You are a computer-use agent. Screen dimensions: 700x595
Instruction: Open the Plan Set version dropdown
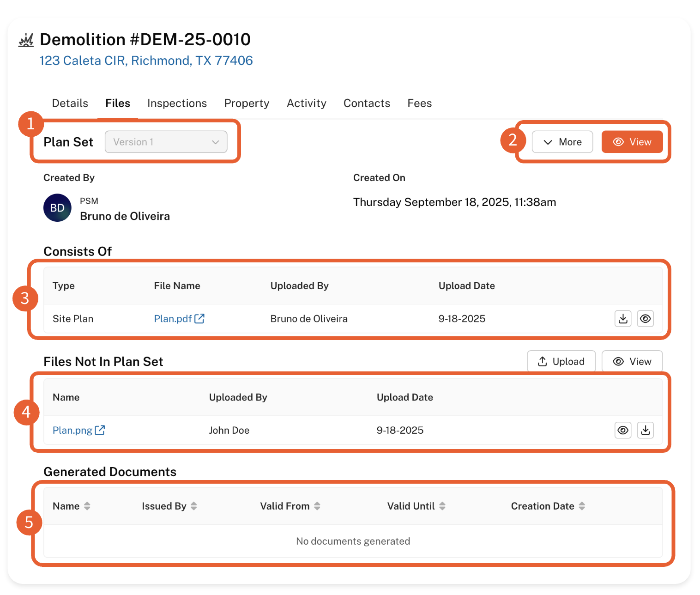click(166, 142)
